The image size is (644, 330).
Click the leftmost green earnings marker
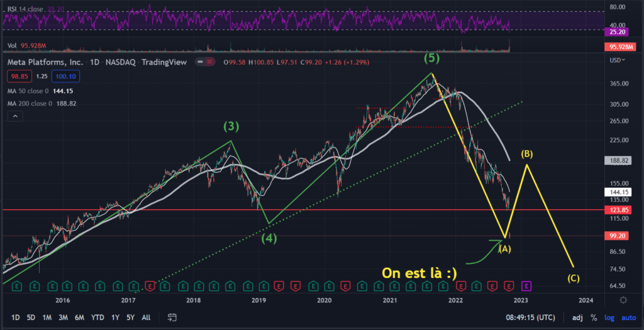click(x=18, y=286)
